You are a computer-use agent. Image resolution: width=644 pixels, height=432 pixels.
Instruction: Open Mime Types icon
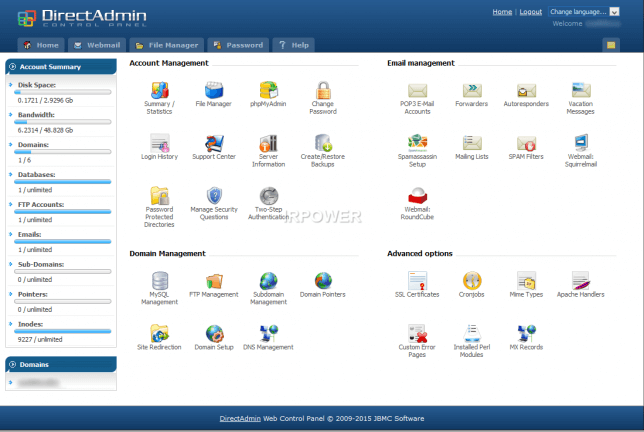[526, 281]
